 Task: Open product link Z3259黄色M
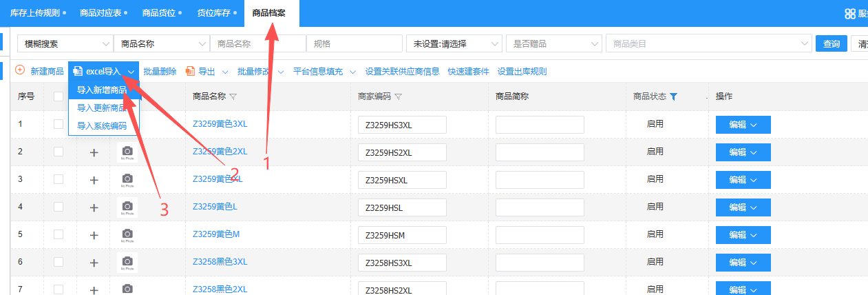coord(216,234)
